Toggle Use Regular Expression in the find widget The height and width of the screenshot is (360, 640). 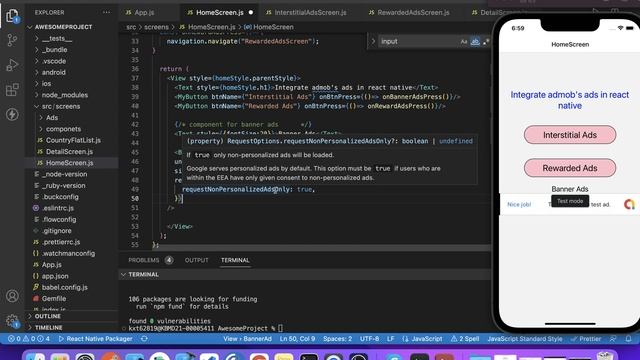(486, 41)
